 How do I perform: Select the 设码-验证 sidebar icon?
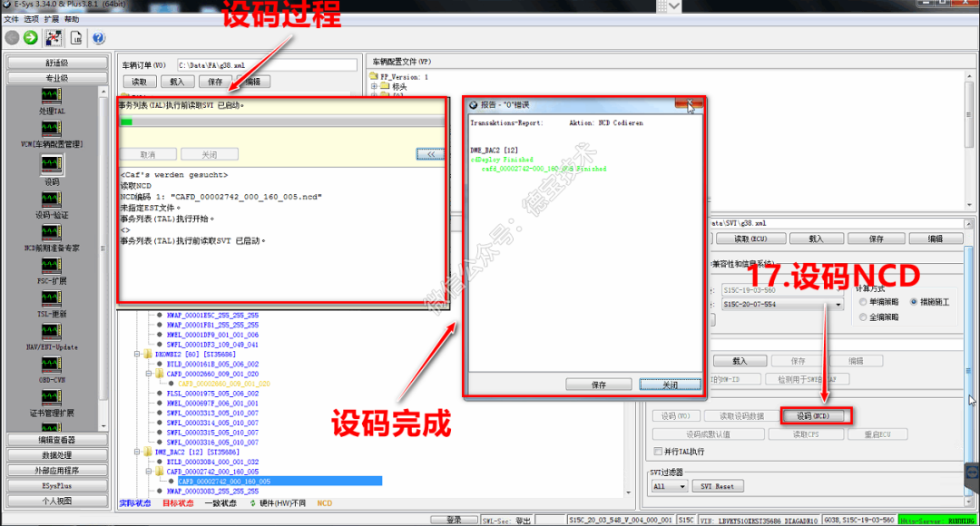(51, 200)
